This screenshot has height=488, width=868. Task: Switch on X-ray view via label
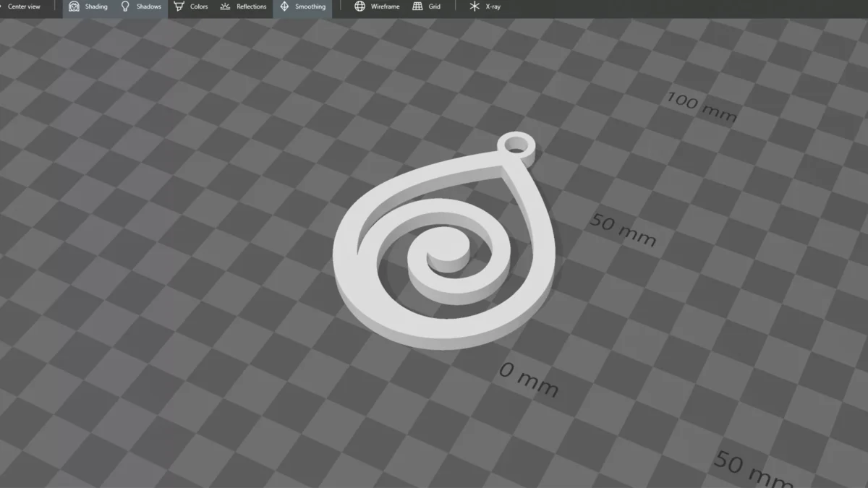[493, 7]
